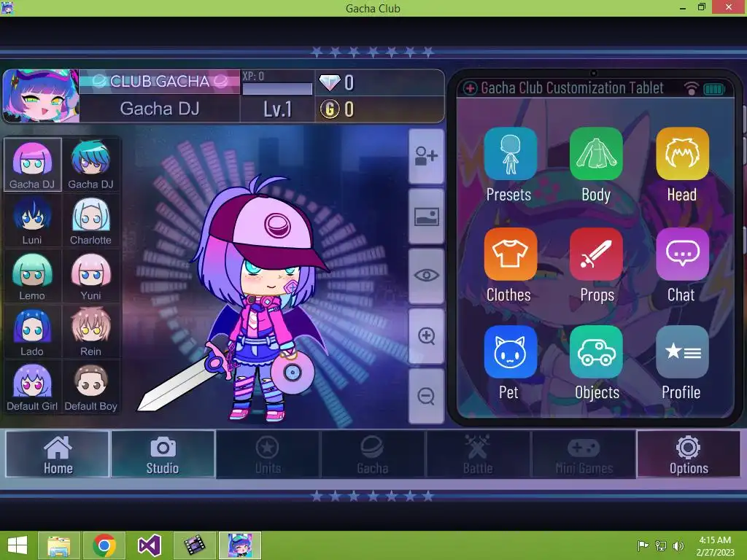Toggle the eye visibility button
This screenshot has width=747, height=560.
click(426, 276)
